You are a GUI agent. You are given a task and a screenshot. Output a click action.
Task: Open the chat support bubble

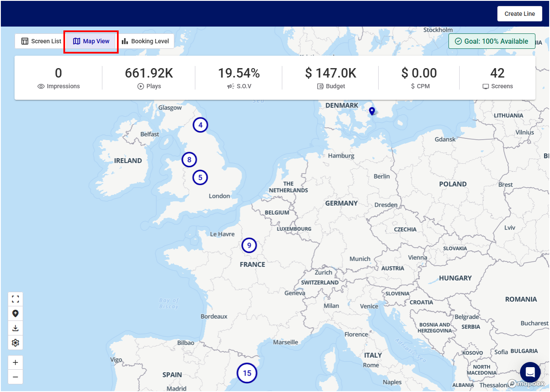pyautogui.click(x=530, y=372)
